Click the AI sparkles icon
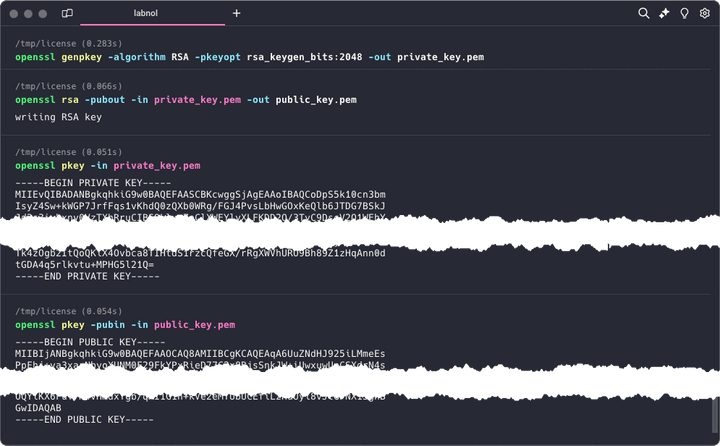This screenshot has width=720, height=446. coord(664,13)
